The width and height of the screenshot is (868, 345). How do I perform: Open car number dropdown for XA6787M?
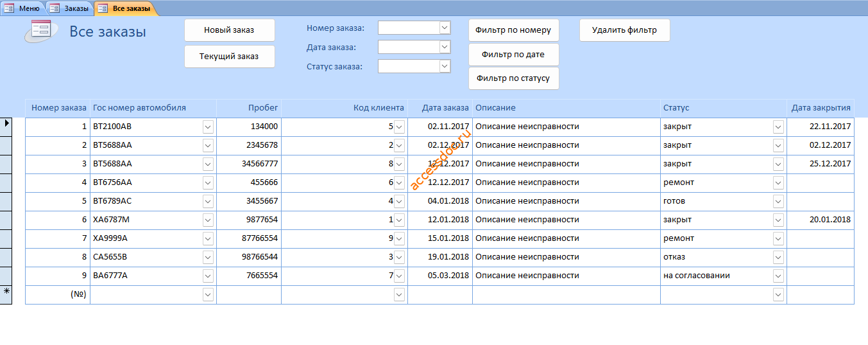click(x=208, y=220)
